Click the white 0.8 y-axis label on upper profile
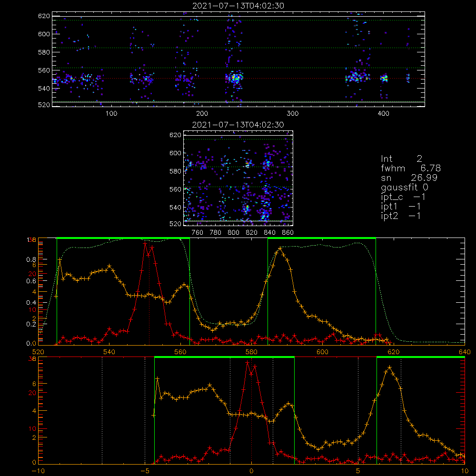This screenshot has width=476, height=476. [32, 259]
